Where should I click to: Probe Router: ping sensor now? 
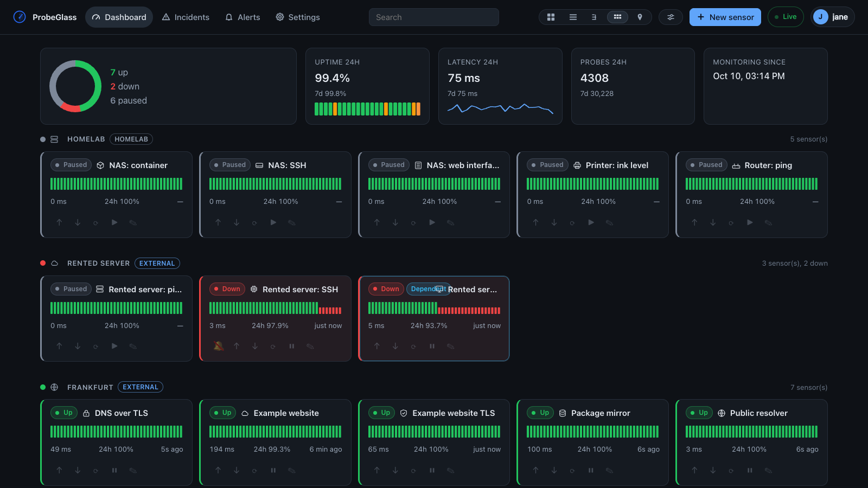pyautogui.click(x=731, y=222)
